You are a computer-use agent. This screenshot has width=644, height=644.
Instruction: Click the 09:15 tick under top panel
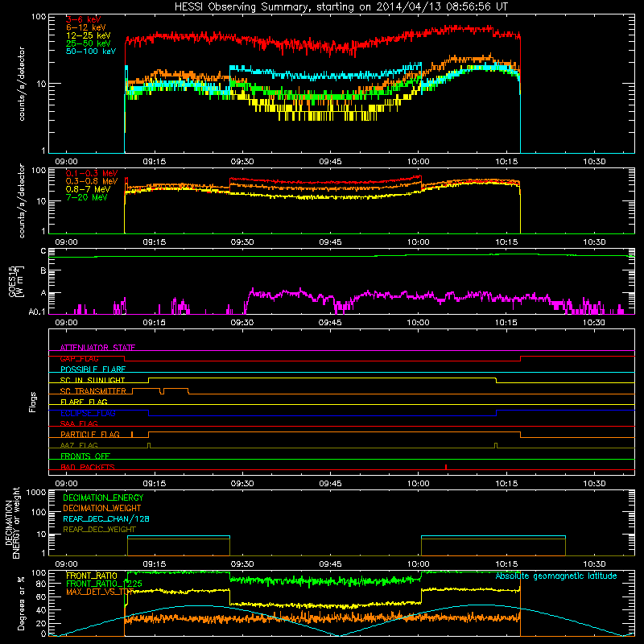coord(155,162)
